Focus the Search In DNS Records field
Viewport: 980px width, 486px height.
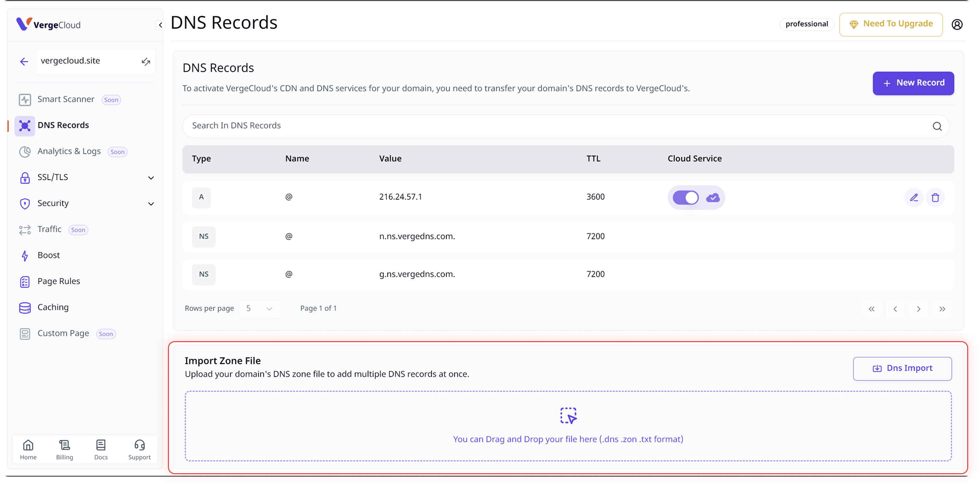533,126
